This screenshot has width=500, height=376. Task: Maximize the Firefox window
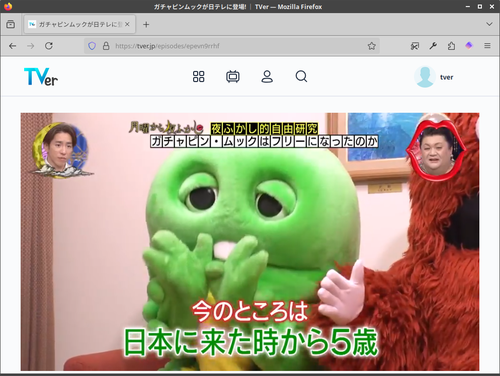pos(480,6)
